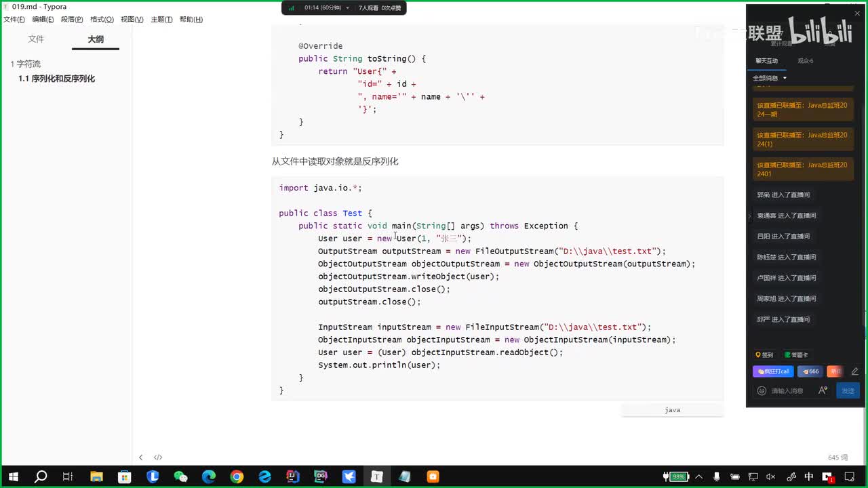Toggle the 中 input method indicator

point(809,476)
